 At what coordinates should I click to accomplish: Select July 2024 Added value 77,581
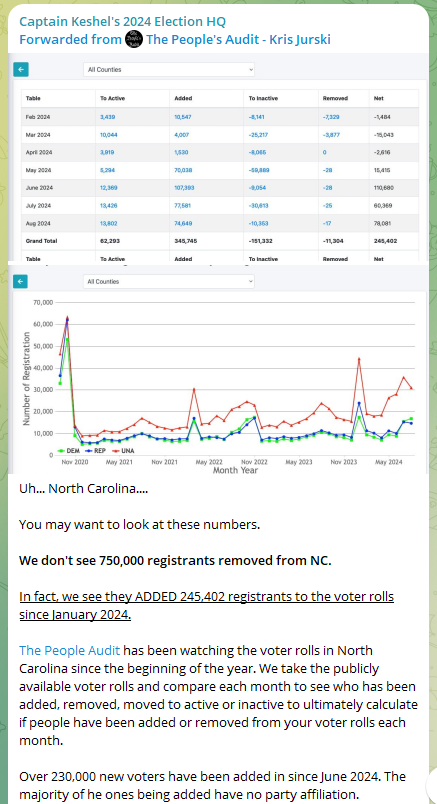(183, 206)
